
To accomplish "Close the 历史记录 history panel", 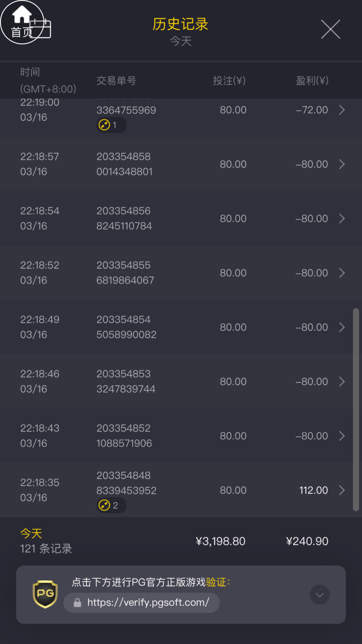I will (330, 29).
